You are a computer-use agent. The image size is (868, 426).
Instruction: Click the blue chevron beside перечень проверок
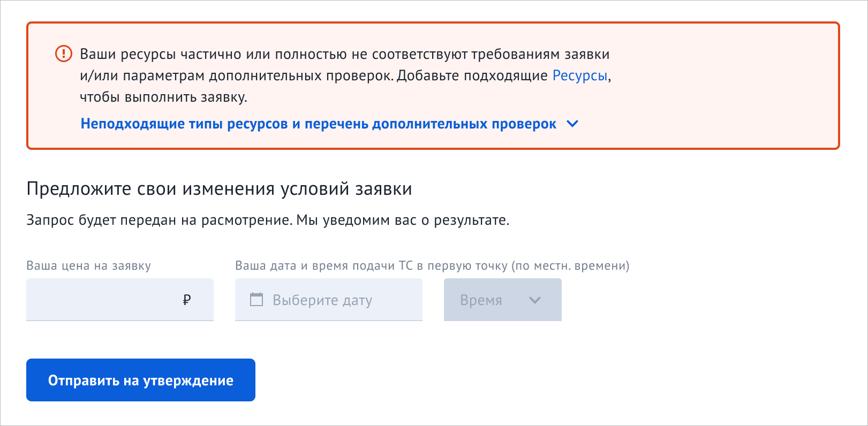(572, 124)
